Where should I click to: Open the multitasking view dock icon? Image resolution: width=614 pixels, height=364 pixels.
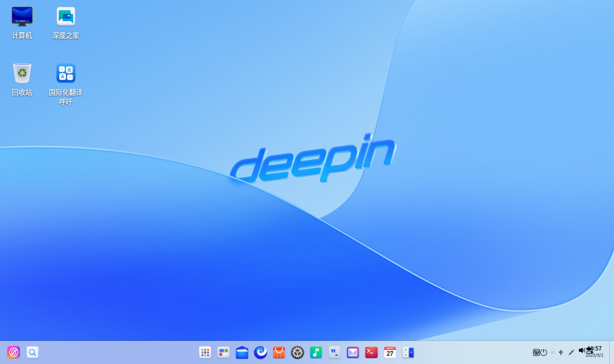pyautogui.click(x=223, y=352)
